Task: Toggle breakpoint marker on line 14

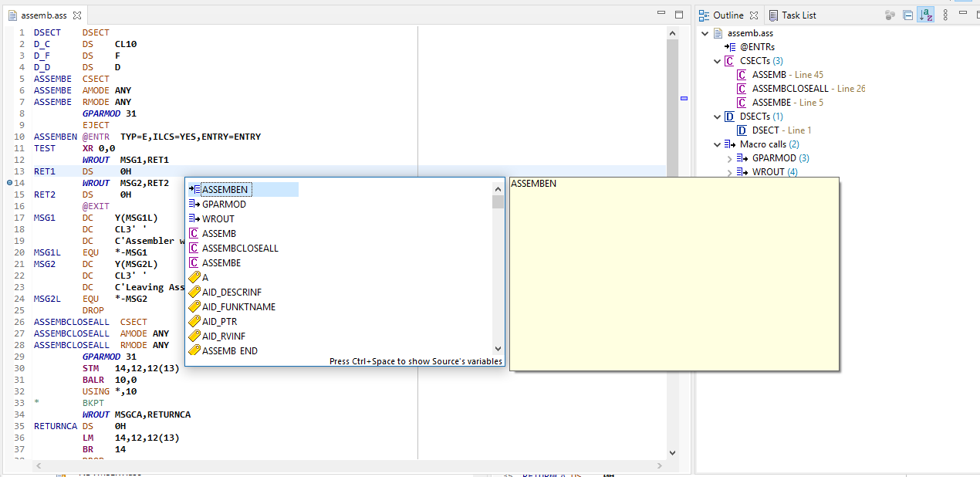Action: coord(8,183)
